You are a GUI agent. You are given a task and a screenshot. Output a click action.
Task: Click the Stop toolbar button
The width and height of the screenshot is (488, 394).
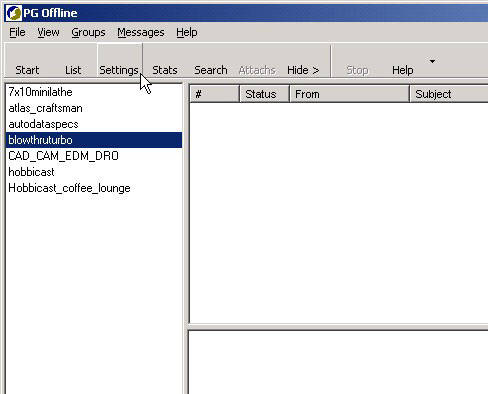coord(357,60)
